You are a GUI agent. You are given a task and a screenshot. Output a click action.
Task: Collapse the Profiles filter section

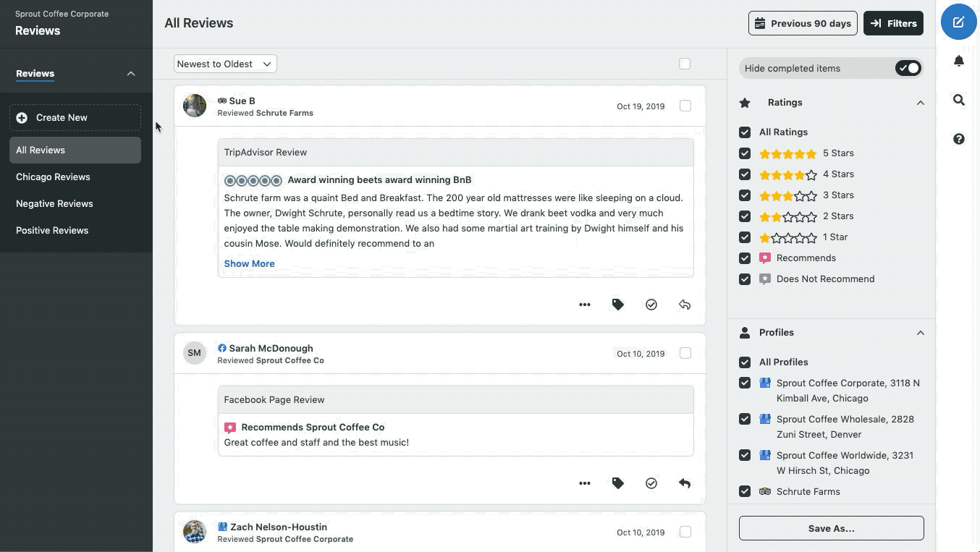921,333
